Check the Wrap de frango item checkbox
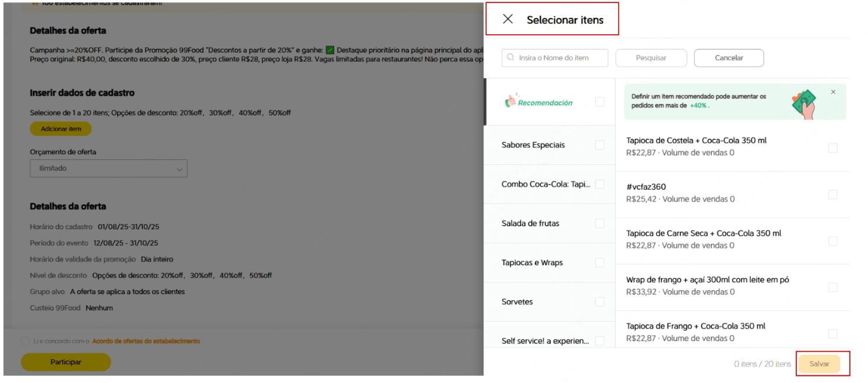868x383 pixels. [x=832, y=288]
